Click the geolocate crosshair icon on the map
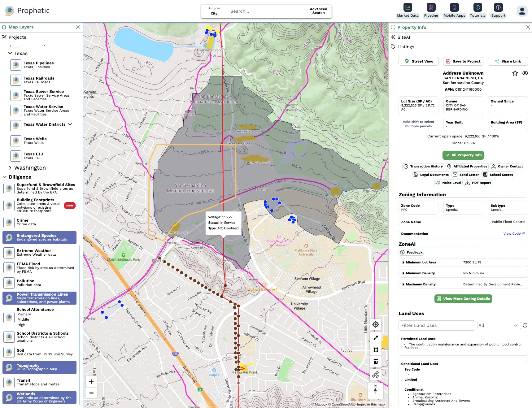532x408 pixels. coord(376,324)
